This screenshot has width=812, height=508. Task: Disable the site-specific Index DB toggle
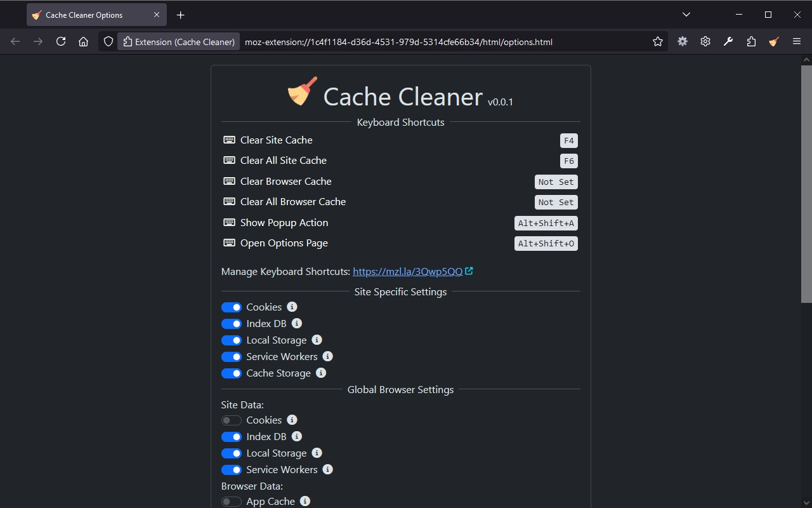[232, 324]
